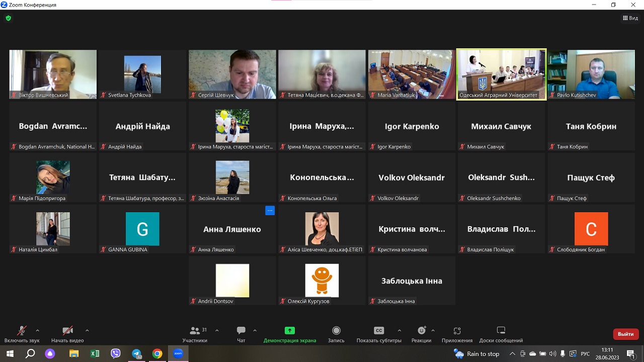Expand audio options arrow beside microphone
644x362 pixels.
coord(38,330)
